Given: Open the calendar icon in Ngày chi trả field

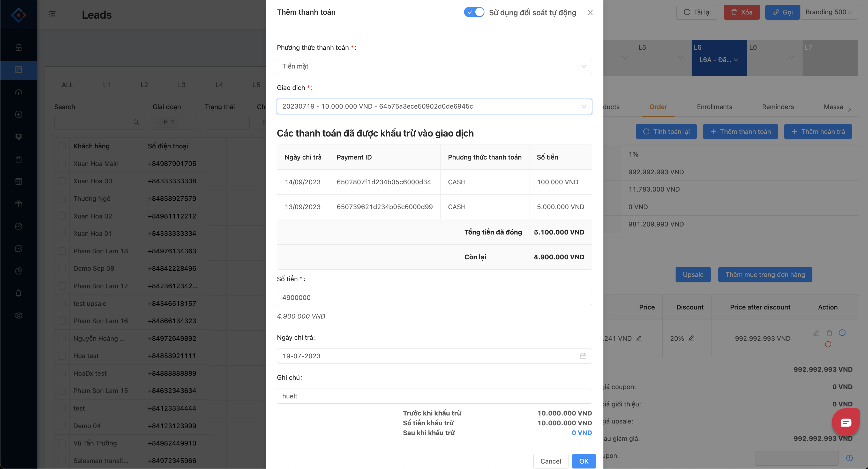Looking at the screenshot, I should [x=583, y=356].
